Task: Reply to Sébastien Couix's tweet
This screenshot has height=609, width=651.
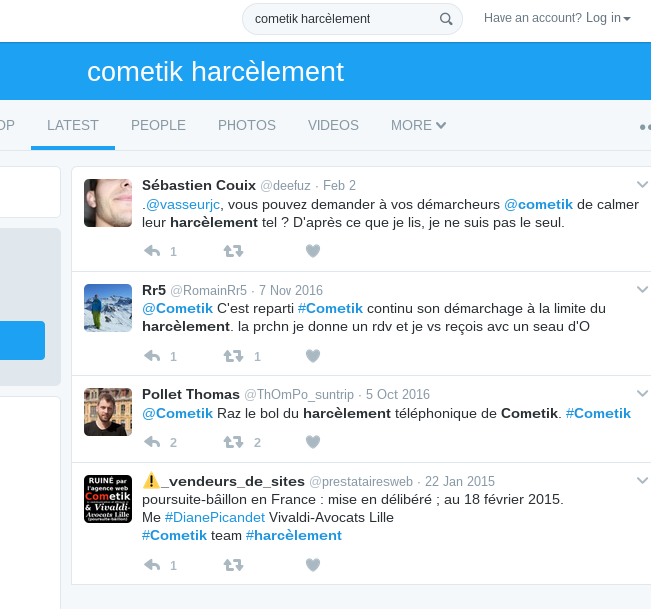Action: point(152,251)
